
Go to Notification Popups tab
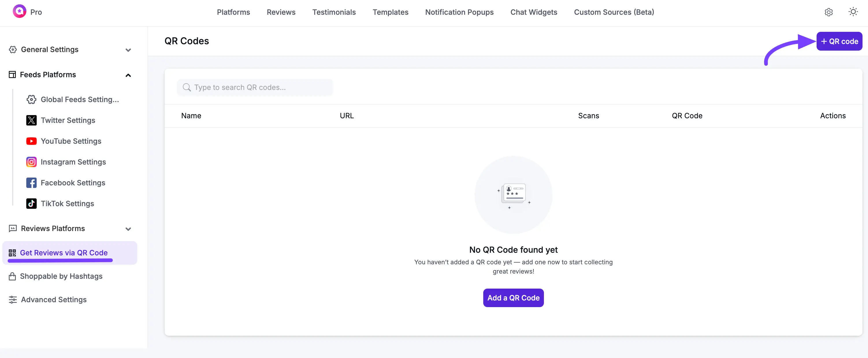[x=459, y=12]
